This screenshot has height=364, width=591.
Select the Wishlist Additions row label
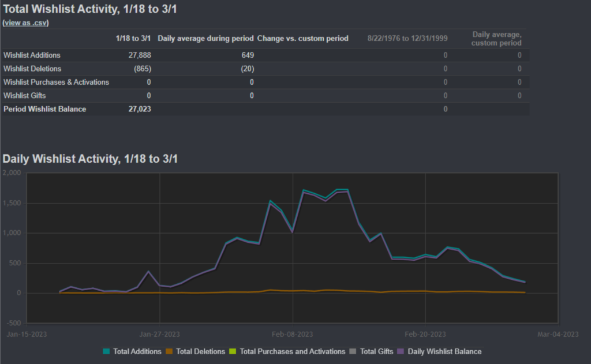32,55
